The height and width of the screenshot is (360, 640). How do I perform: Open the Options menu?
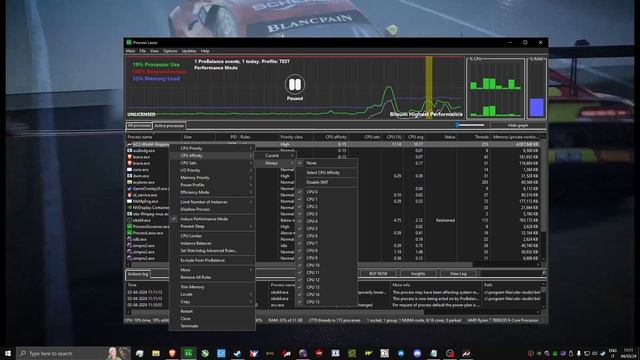(x=170, y=51)
